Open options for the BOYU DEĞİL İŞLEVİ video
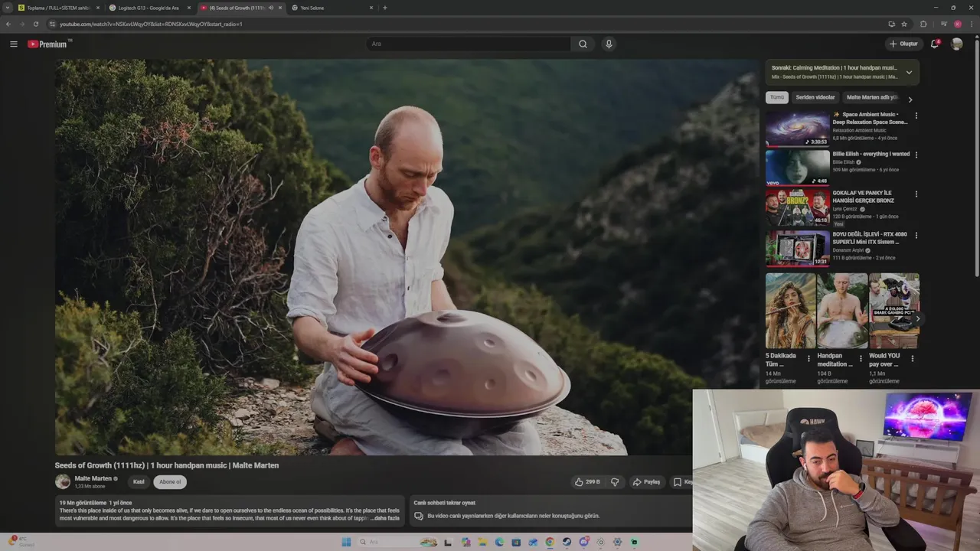 (x=916, y=235)
